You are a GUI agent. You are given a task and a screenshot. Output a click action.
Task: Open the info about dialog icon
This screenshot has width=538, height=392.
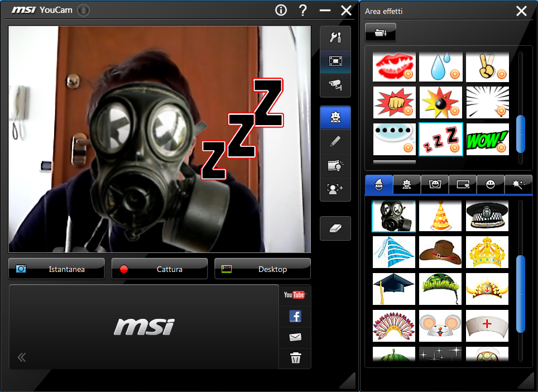[281, 10]
